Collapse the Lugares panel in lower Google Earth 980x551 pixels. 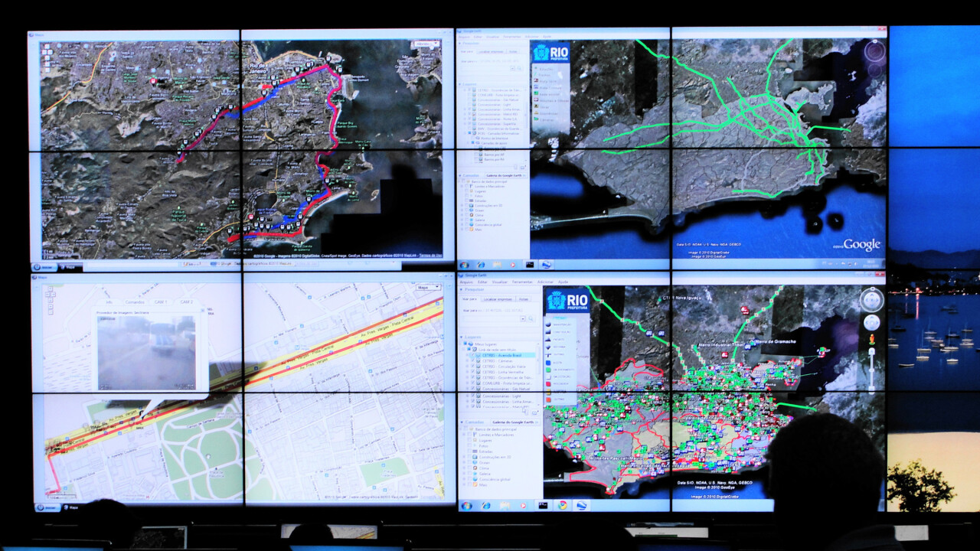462,337
